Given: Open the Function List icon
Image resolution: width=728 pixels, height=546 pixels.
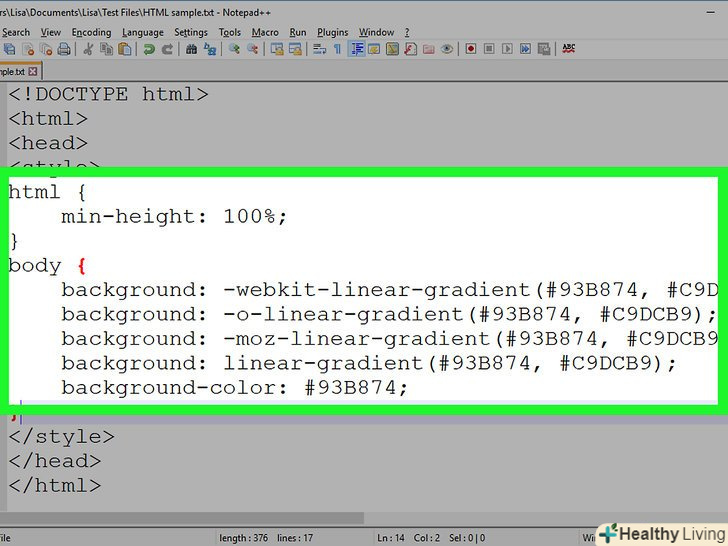Looking at the screenshot, I should pos(410,49).
